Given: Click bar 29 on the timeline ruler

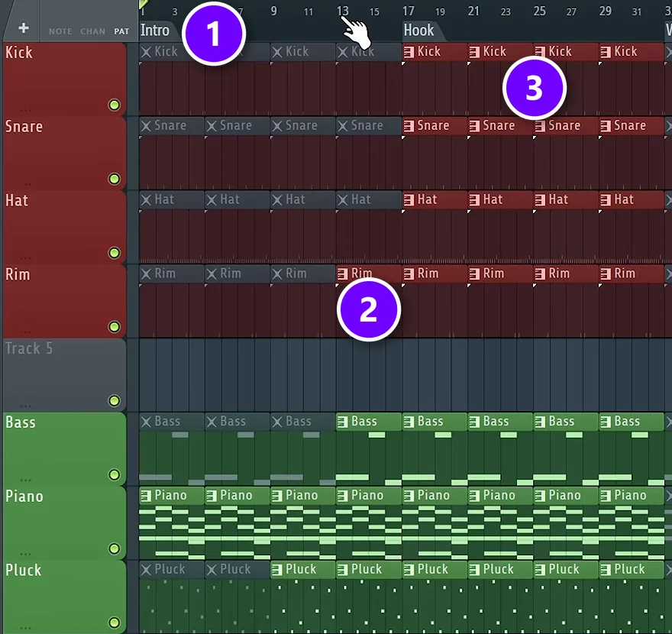Looking at the screenshot, I should point(605,11).
